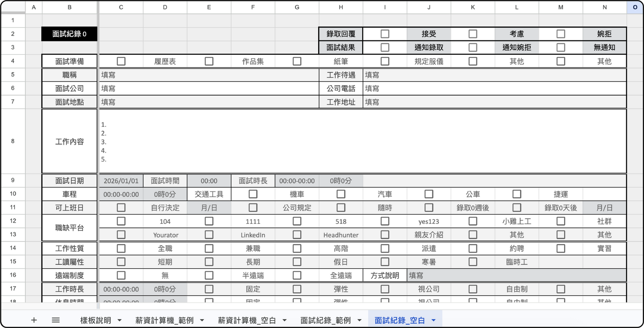
Task: Check the 1111 job platform checkbox
Action: (209, 221)
